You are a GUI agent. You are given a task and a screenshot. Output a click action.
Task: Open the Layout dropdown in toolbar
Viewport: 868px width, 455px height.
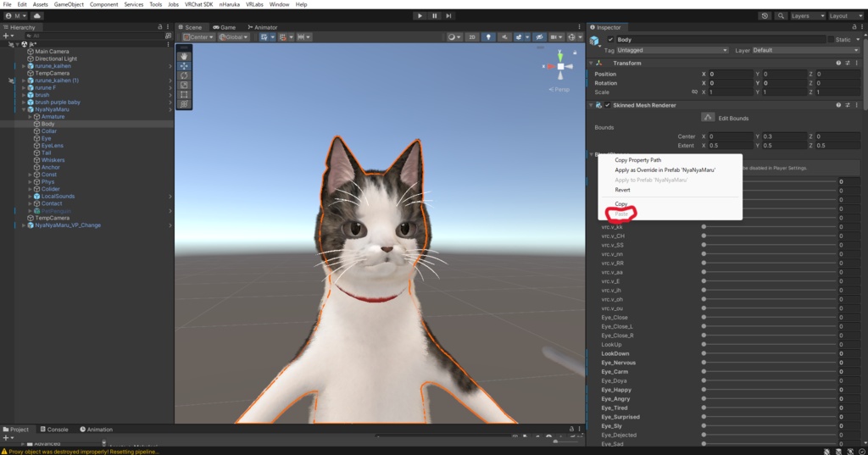[x=845, y=16]
